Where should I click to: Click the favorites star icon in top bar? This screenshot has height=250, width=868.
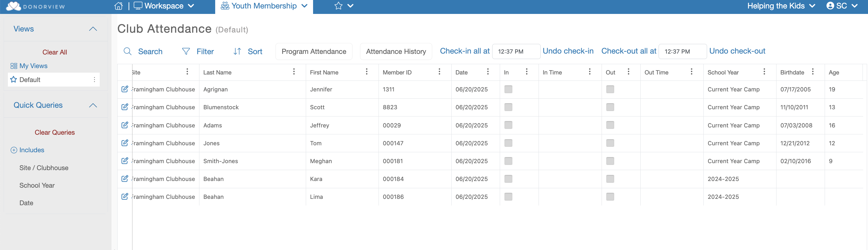pos(338,6)
